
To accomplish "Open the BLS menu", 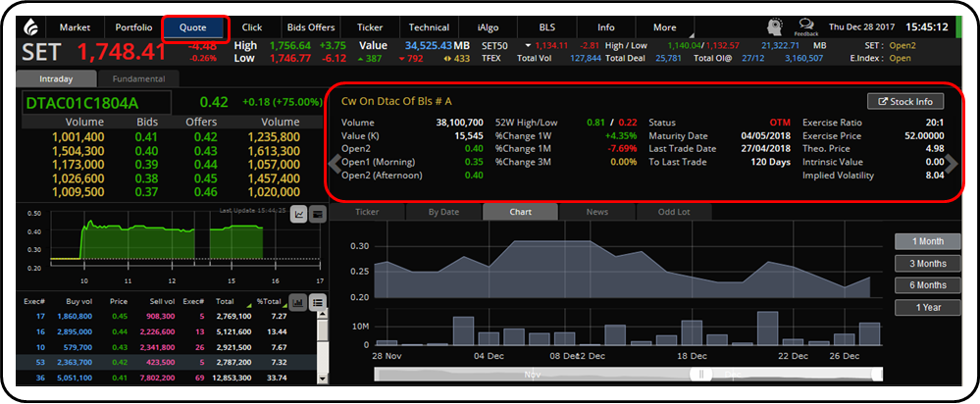I will pyautogui.click(x=546, y=27).
